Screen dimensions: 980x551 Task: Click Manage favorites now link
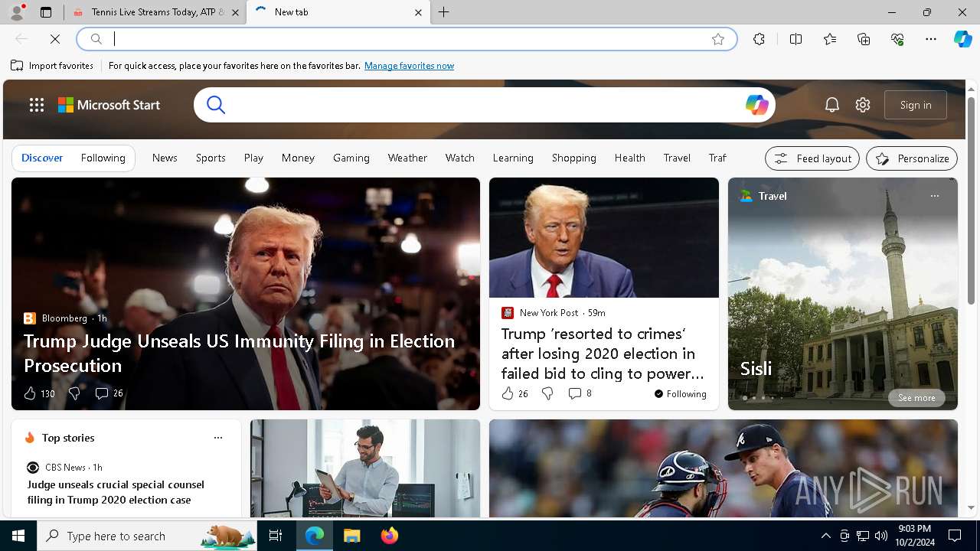[409, 66]
